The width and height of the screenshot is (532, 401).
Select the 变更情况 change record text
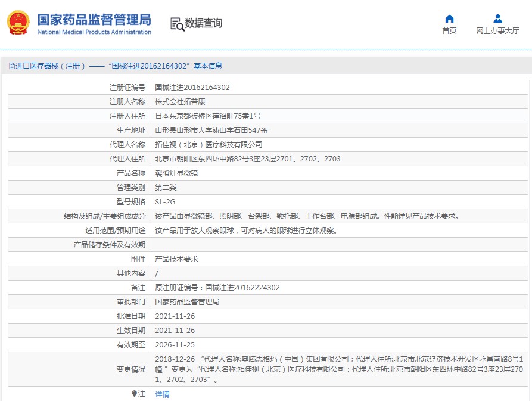click(339, 369)
